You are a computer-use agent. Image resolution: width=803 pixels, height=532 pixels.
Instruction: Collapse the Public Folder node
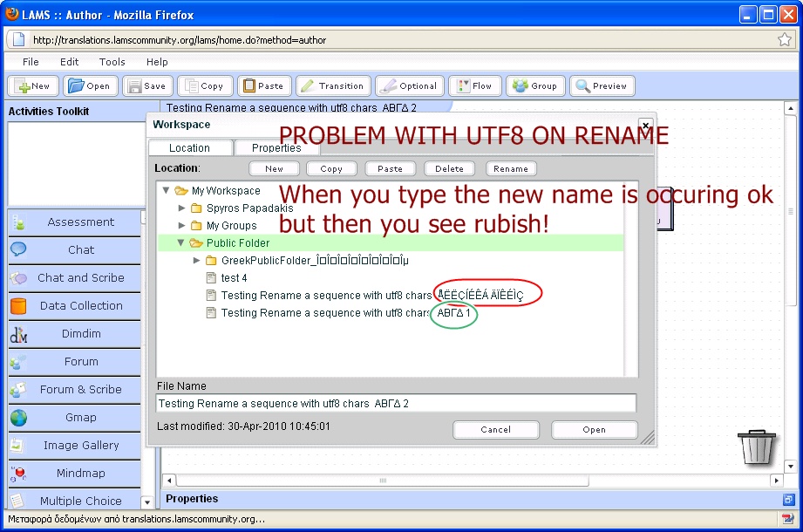click(181, 243)
